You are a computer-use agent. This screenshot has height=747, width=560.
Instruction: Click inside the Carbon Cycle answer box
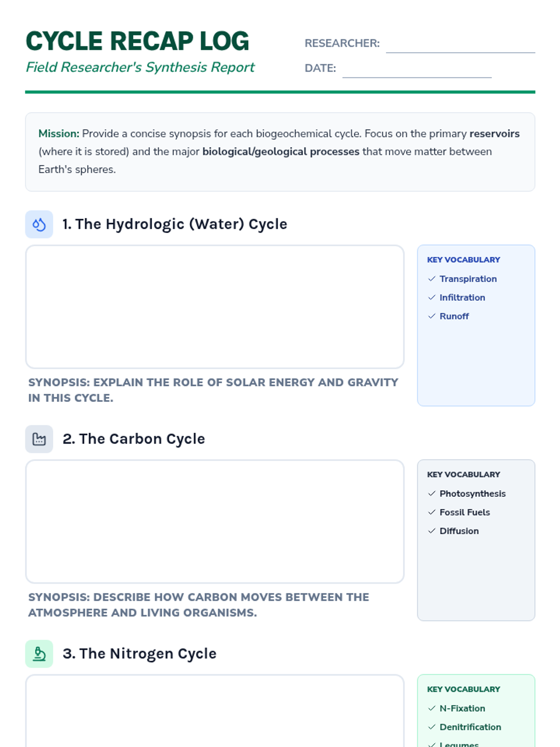pyautogui.click(x=215, y=521)
